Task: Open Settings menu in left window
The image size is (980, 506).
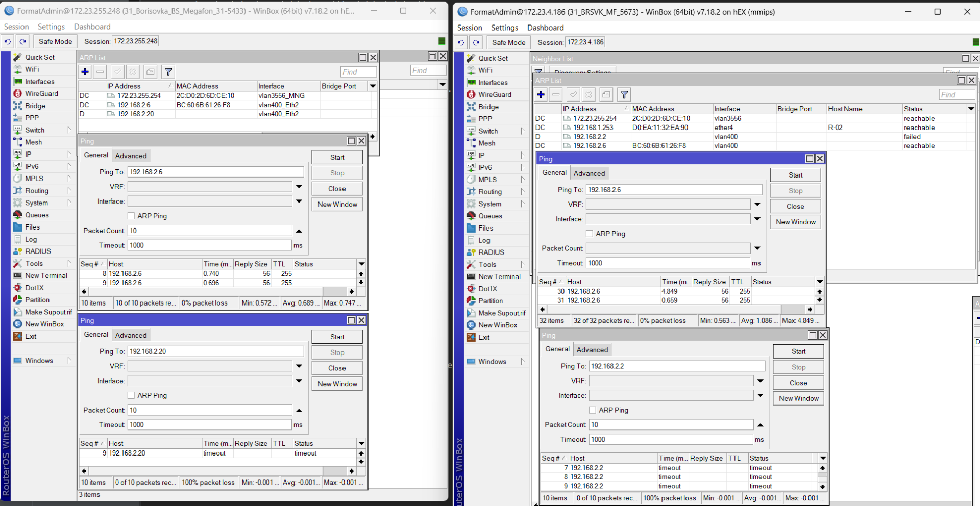Action: (x=52, y=27)
